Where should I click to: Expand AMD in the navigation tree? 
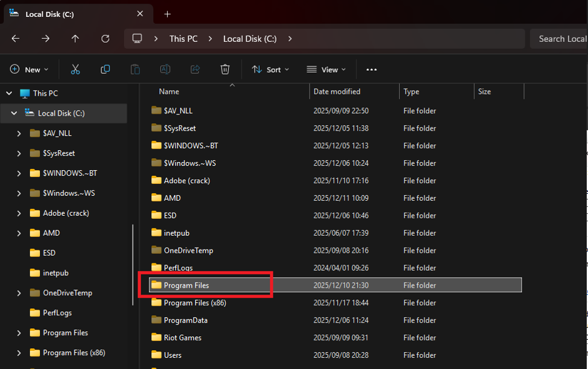click(x=19, y=233)
